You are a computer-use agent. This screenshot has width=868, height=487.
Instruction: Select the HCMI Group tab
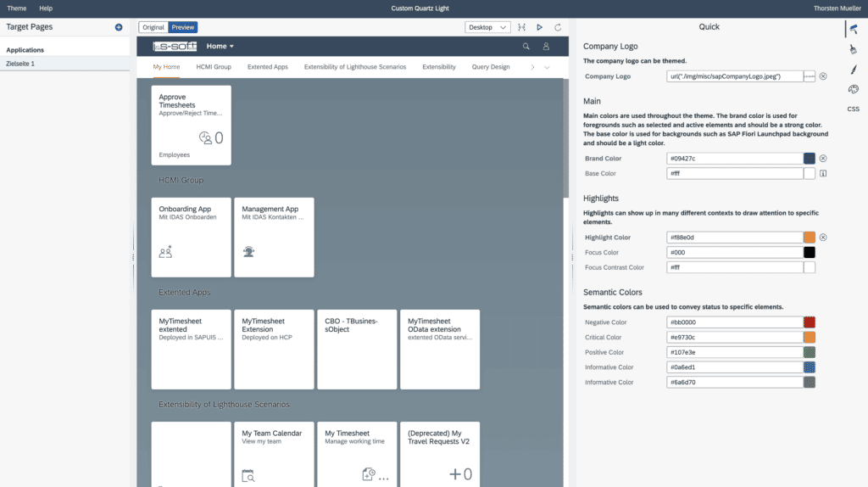click(214, 67)
